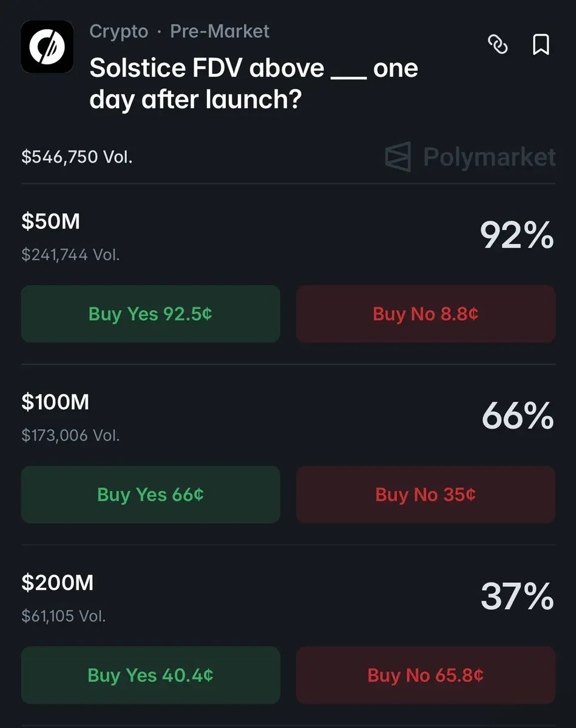Tap the Solstice market logo thumbnail

[47, 47]
